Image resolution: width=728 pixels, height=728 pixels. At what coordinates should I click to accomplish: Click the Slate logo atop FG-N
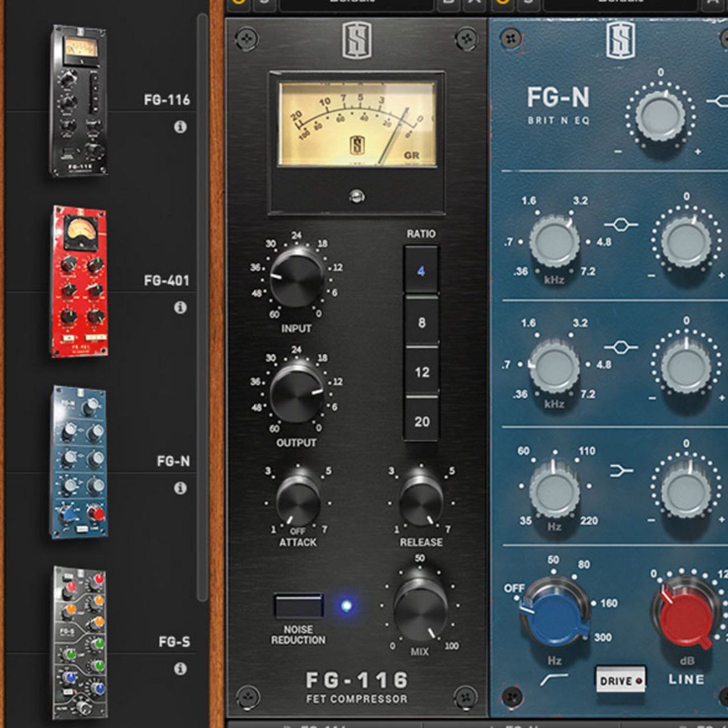click(x=620, y=40)
